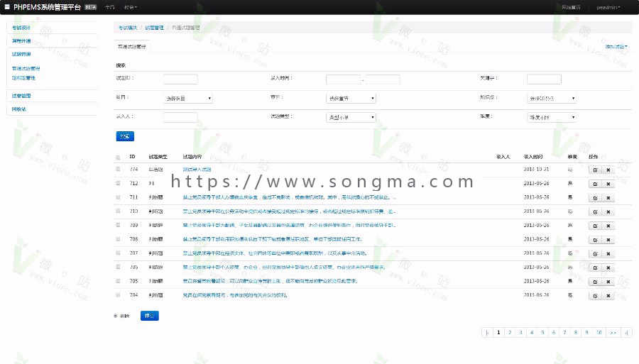Tick checkbox for row 711

pos(118,197)
